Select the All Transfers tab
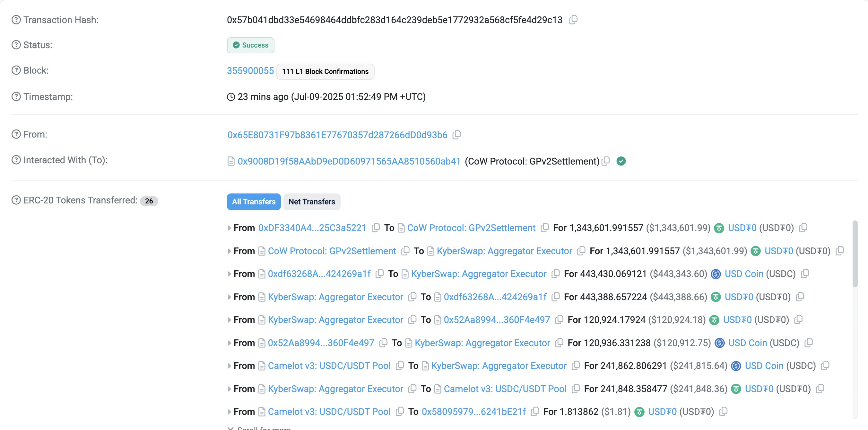 pyautogui.click(x=253, y=202)
